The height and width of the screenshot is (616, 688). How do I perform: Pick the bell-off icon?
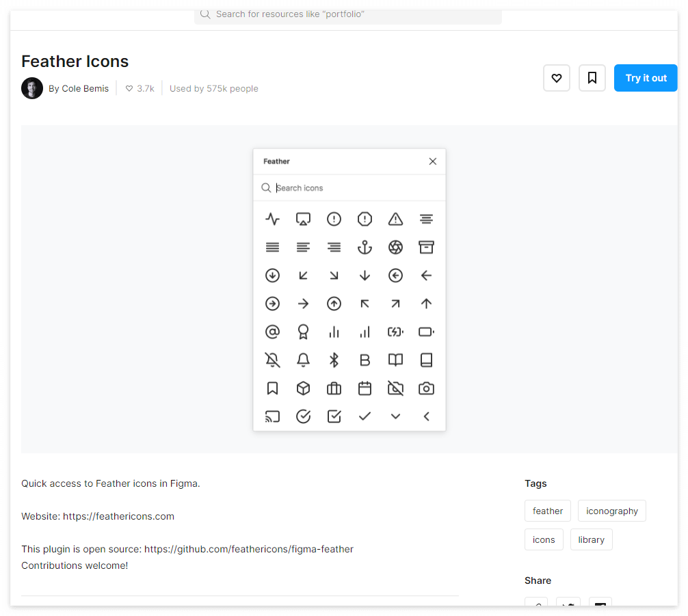pyautogui.click(x=272, y=360)
